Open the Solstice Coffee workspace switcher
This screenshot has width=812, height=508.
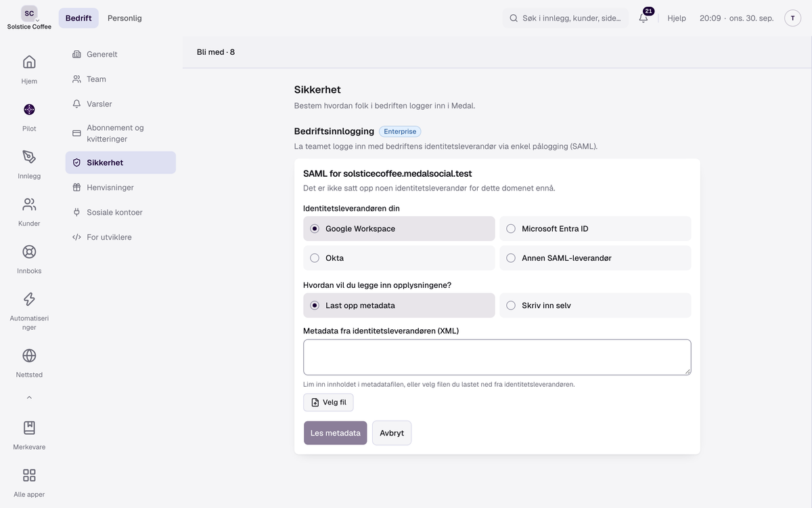29,18
